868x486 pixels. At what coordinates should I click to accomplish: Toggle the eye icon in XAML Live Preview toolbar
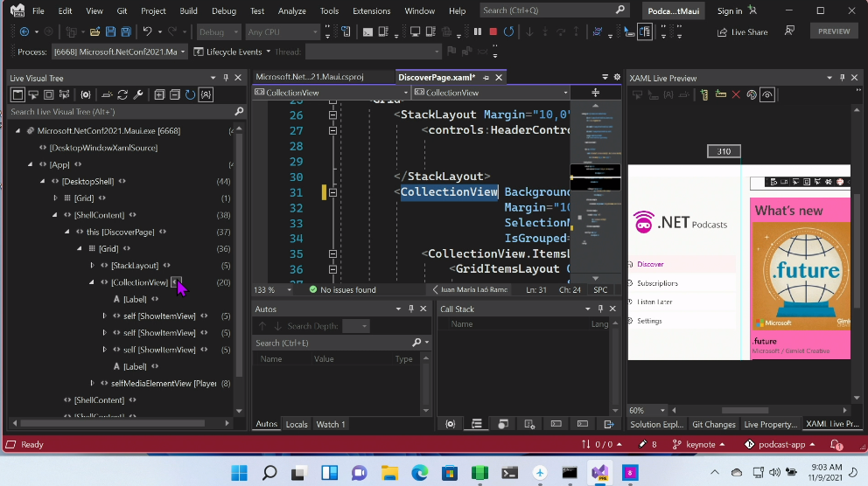pyautogui.click(x=767, y=94)
